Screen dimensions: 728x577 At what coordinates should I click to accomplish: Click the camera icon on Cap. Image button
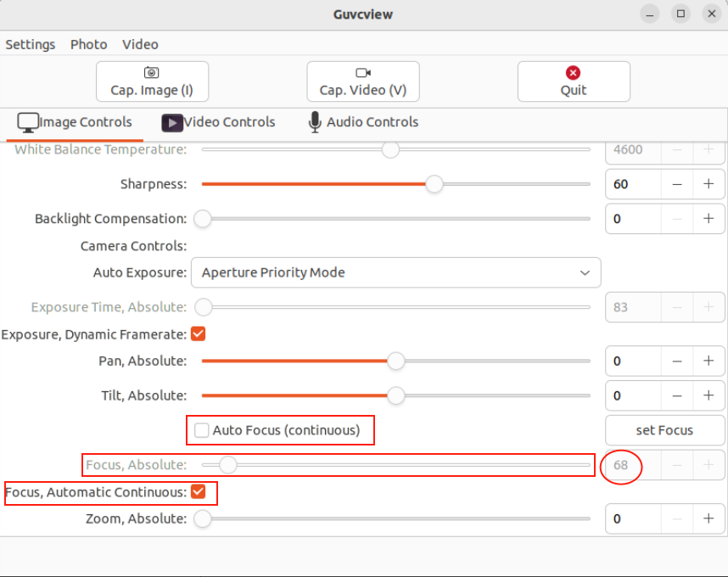tap(151, 73)
